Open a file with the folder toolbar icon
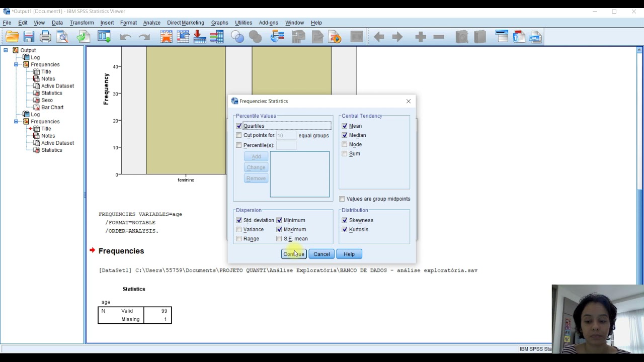Screen dimensions: 644x362 point(12,37)
